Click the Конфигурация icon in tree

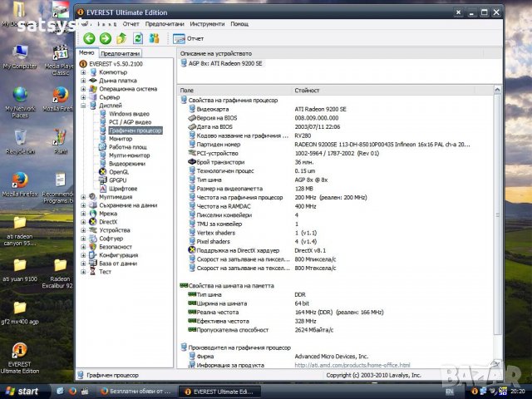[x=92, y=255]
